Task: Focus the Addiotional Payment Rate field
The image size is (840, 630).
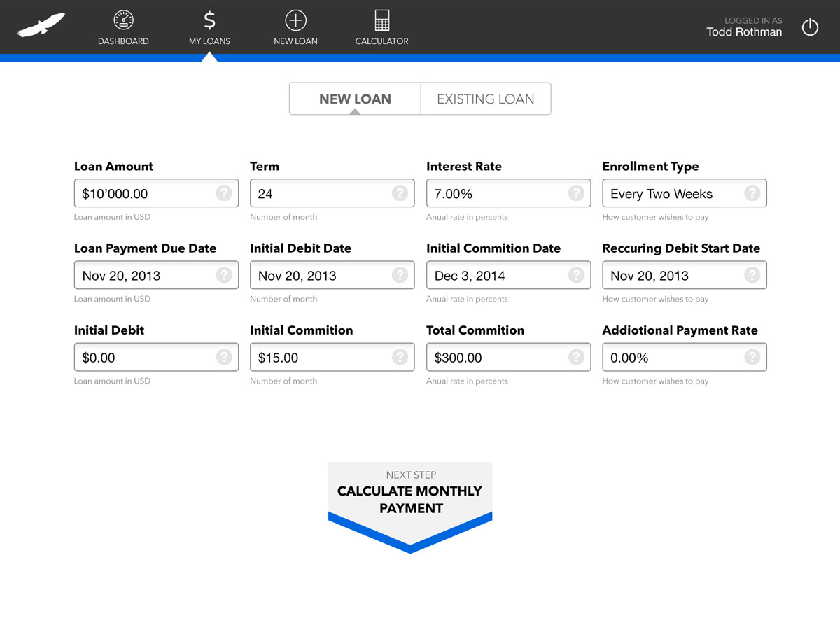Action: click(672, 358)
